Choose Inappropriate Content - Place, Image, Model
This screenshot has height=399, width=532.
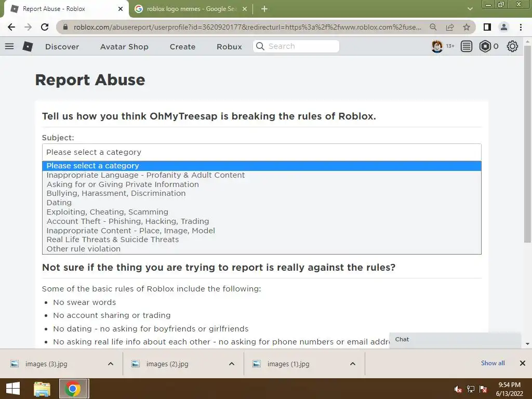click(x=262, y=230)
